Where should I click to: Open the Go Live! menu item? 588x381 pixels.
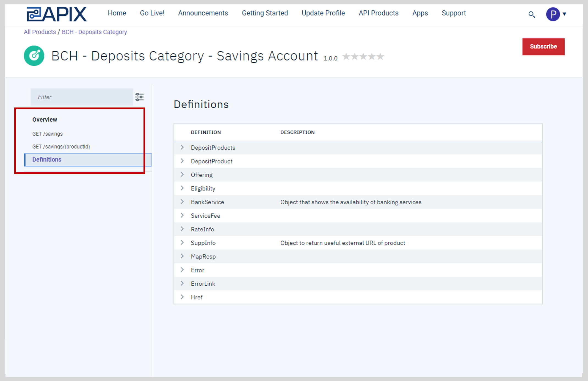(x=152, y=13)
